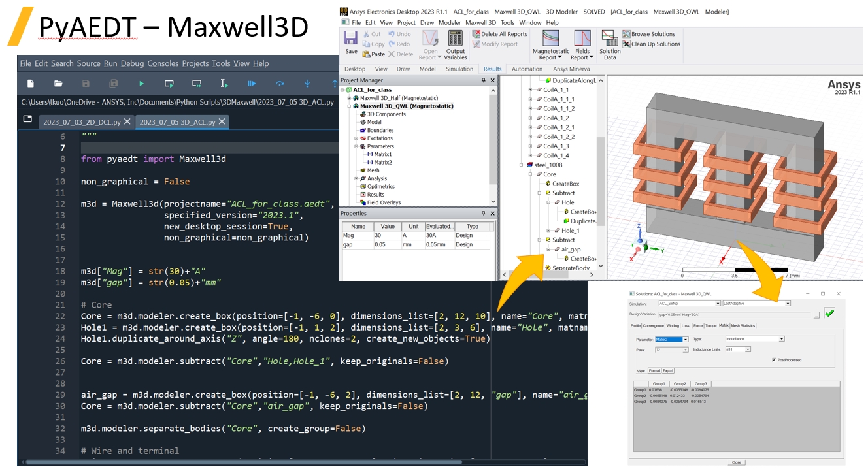Close the 2023_07_03_2D_DCL.py editor tab
Viewport: 868px width, 469px height.
[x=127, y=121]
